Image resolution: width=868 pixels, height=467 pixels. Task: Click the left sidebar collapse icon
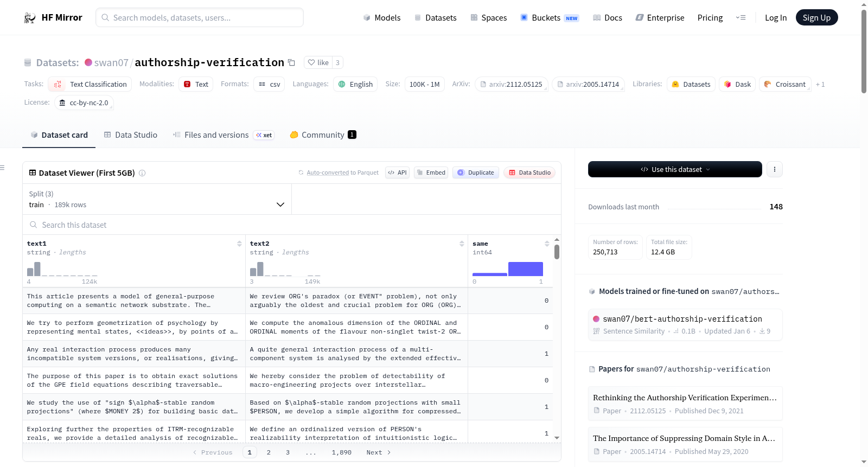[2, 168]
